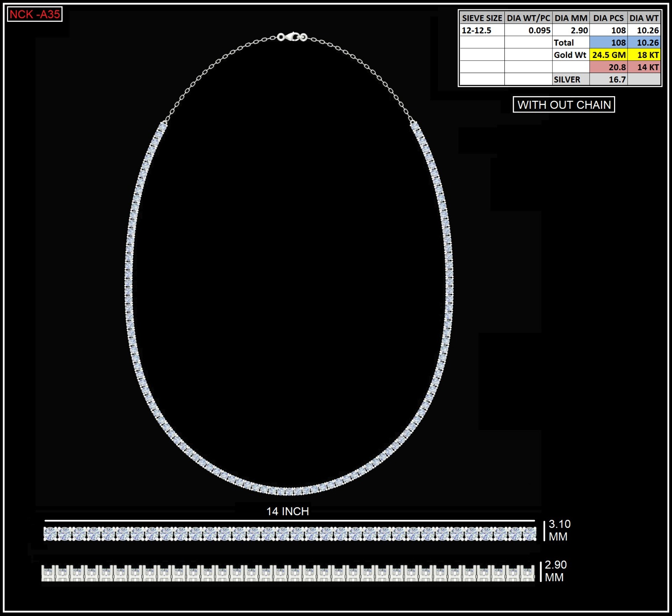
Task: Click the DIA WT column header
Action: pyautogui.click(x=643, y=18)
